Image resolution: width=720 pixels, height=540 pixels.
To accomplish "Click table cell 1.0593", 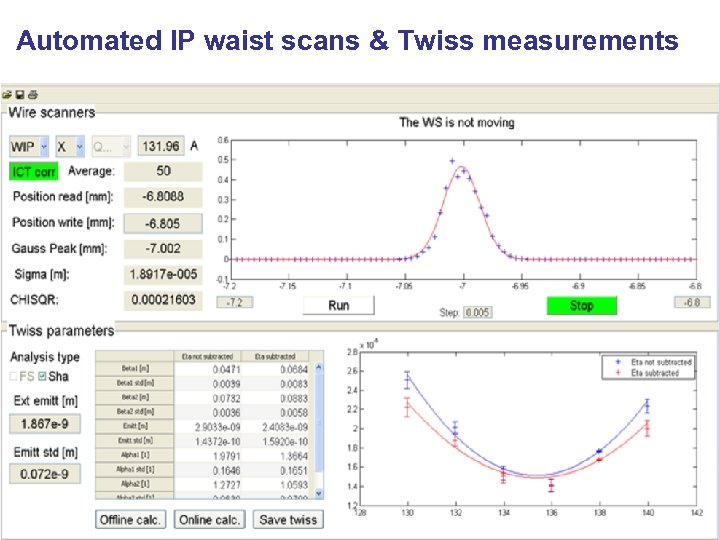I will [x=276, y=484].
